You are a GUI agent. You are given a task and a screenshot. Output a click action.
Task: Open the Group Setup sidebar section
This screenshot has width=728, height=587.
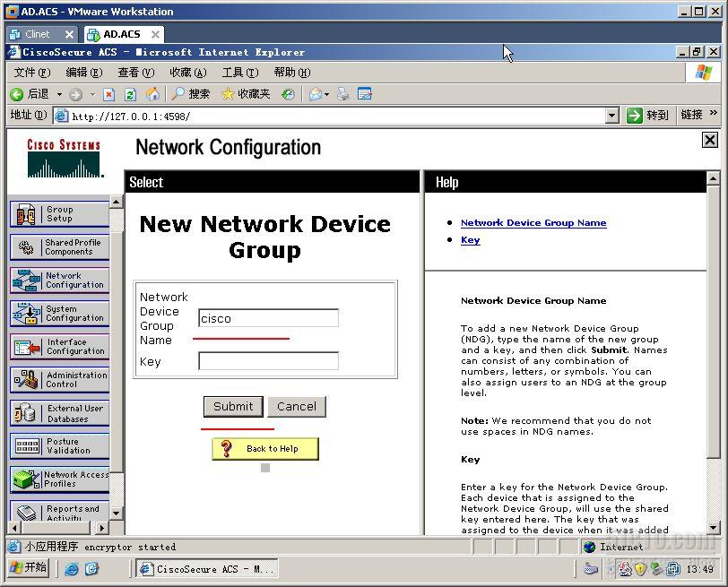(x=59, y=214)
